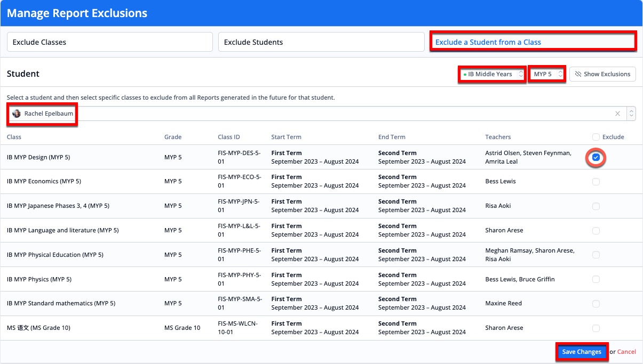Open the MYP 5 grade dropdown

coord(547,74)
